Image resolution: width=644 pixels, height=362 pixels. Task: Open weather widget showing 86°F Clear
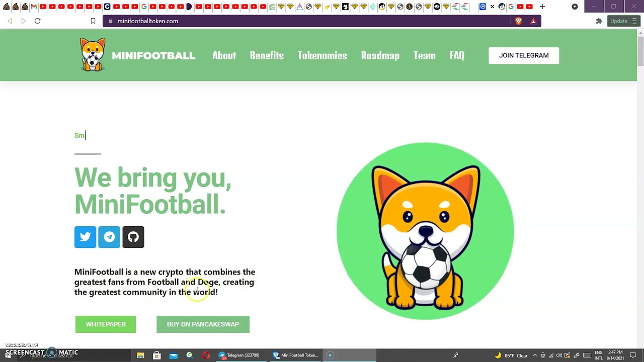511,355
